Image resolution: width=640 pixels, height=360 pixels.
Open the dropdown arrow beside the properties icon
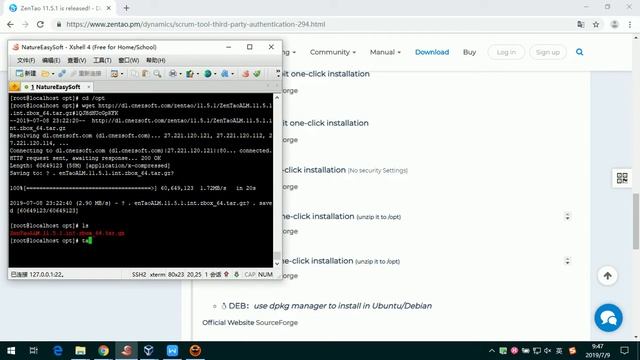[122, 74]
